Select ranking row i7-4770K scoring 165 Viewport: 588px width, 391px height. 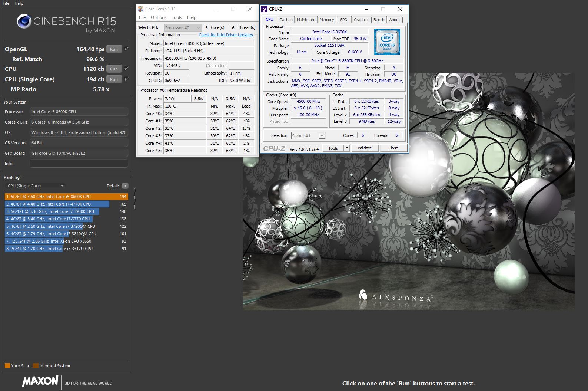click(x=67, y=204)
